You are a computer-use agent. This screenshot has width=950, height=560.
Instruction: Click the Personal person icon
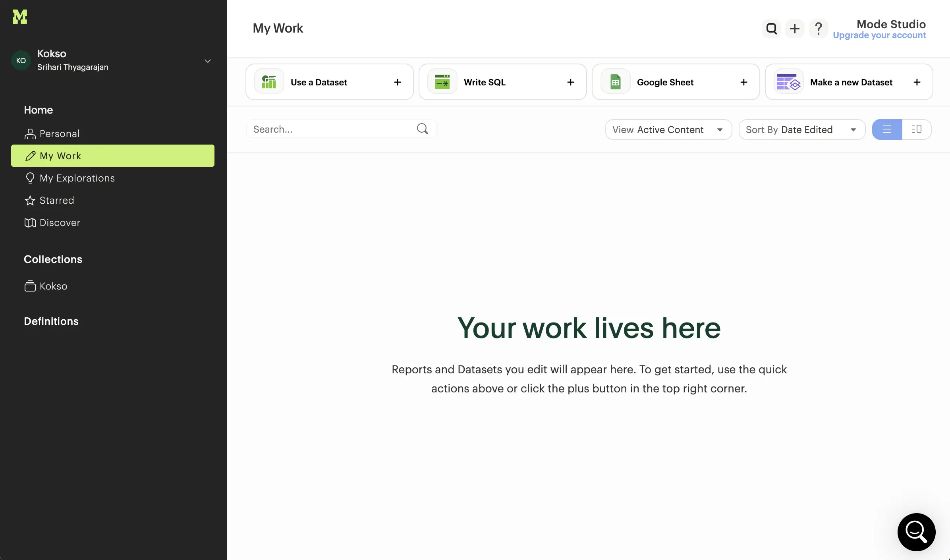30,134
